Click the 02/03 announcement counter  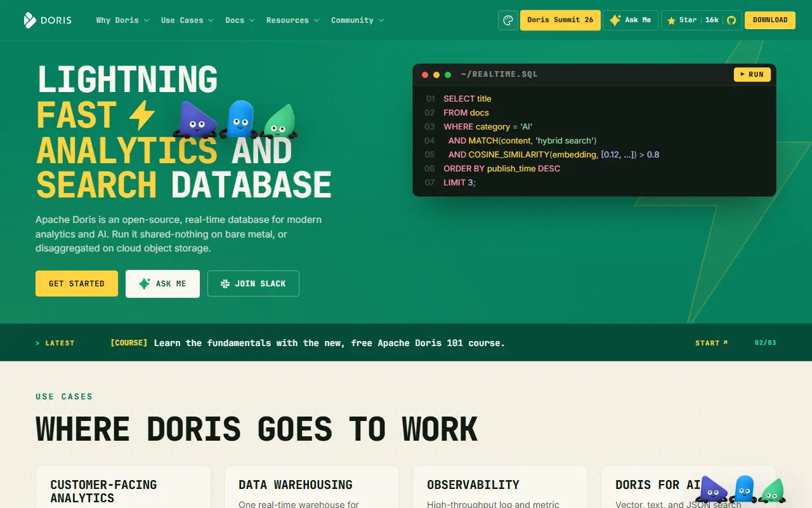[765, 343]
